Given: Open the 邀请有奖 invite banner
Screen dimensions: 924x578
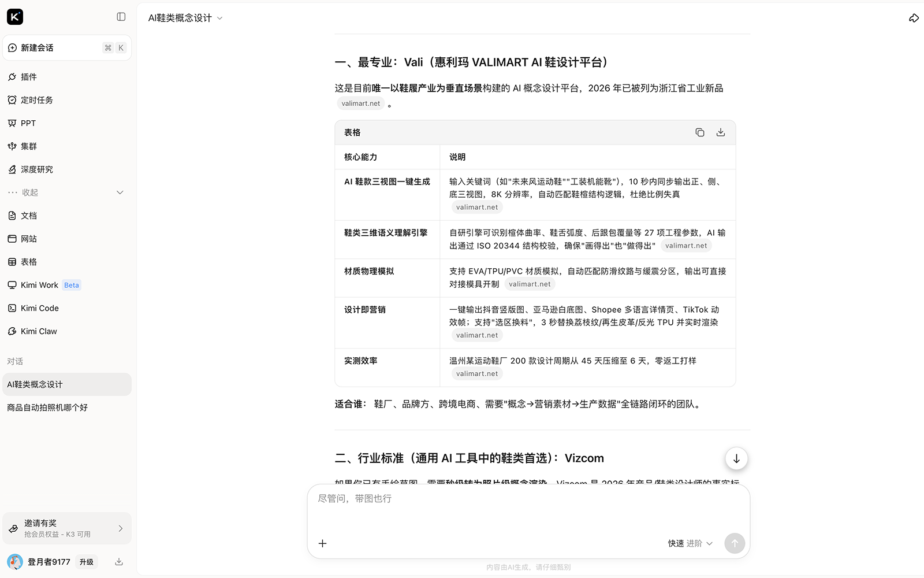Looking at the screenshot, I should (x=67, y=528).
